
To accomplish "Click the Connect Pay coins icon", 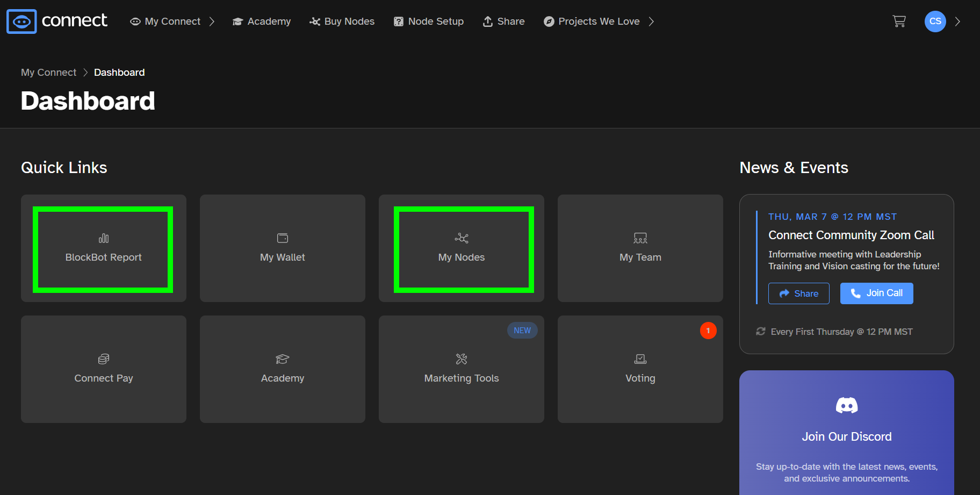I will pos(104,359).
